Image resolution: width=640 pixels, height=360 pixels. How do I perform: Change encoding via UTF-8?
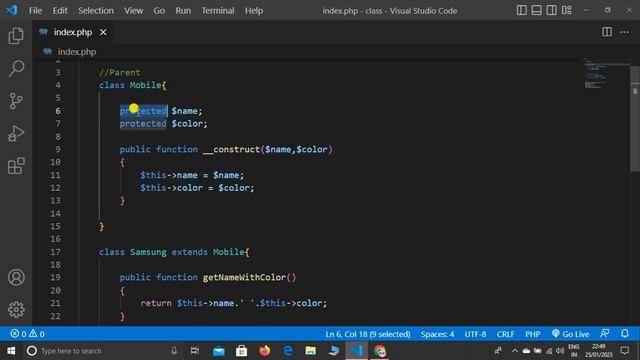tap(475, 334)
